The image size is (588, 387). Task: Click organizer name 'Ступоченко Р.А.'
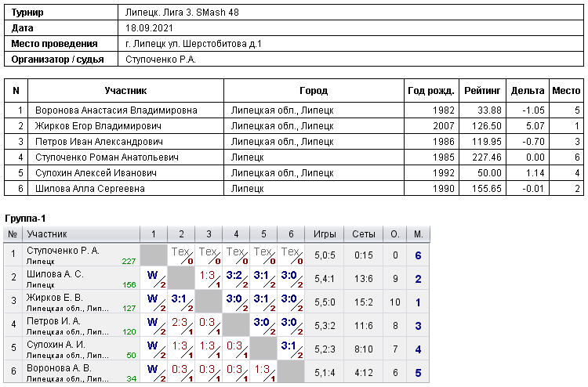coord(161,60)
